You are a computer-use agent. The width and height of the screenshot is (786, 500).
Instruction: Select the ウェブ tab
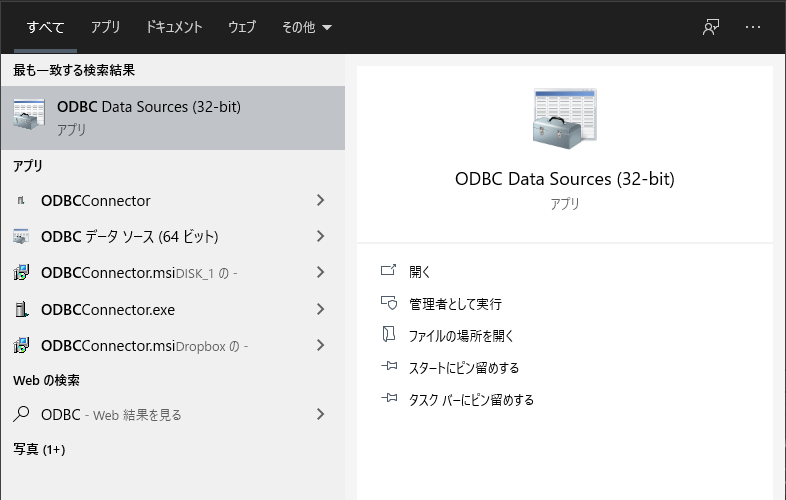click(x=241, y=27)
